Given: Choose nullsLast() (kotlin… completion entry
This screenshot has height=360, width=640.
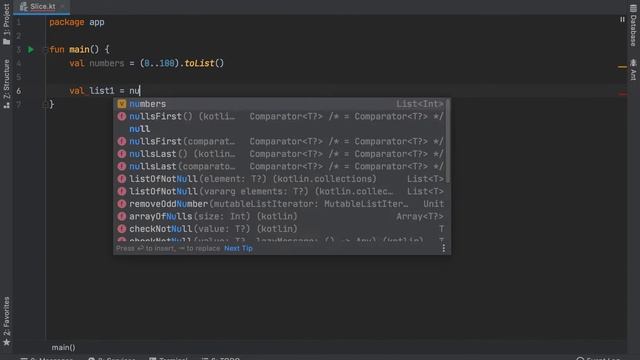Looking at the screenshot, I should pos(280,154).
